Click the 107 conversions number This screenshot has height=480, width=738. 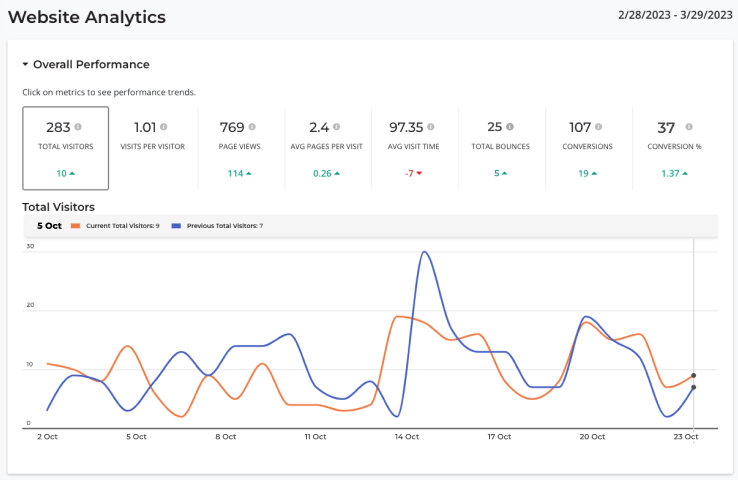(x=580, y=127)
